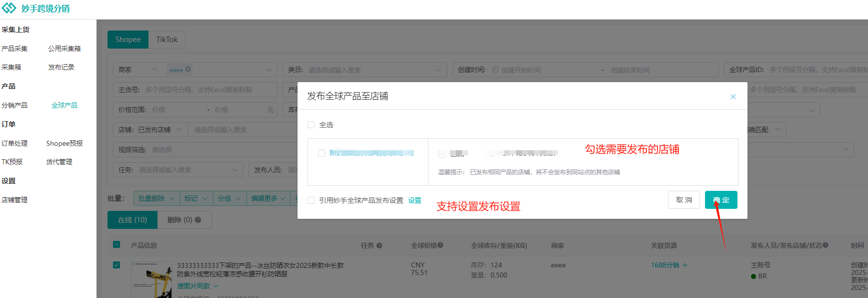
Task: Toggle the table header select-all checkbox
Action: [x=116, y=245]
